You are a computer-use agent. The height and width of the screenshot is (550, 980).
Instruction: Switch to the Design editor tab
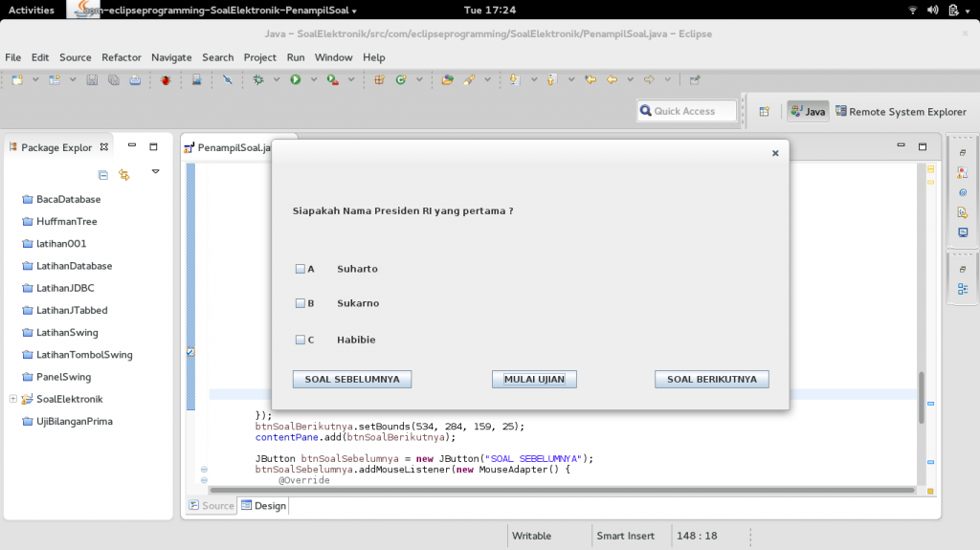[264, 506]
